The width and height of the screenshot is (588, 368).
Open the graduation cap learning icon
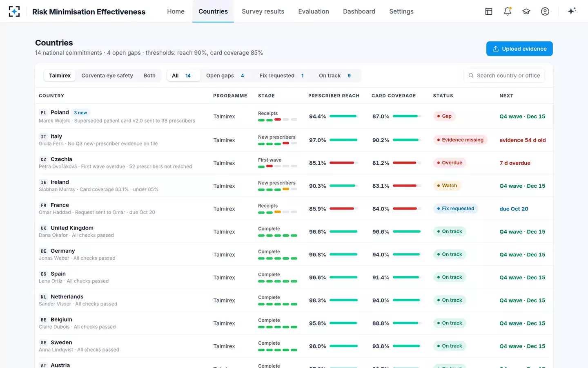click(x=526, y=11)
